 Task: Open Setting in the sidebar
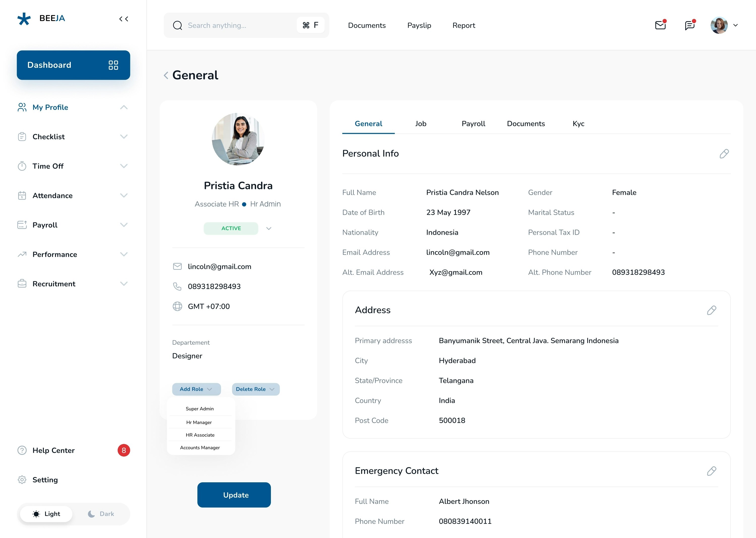[x=45, y=480]
